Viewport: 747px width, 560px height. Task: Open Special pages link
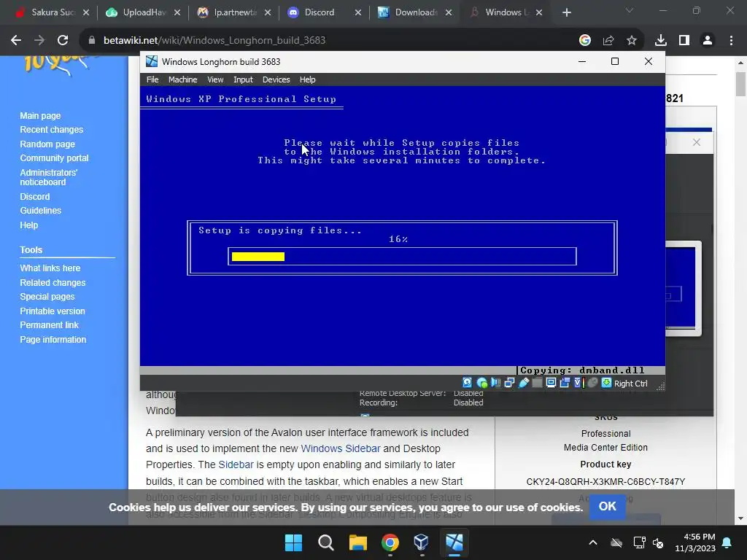pyautogui.click(x=47, y=296)
